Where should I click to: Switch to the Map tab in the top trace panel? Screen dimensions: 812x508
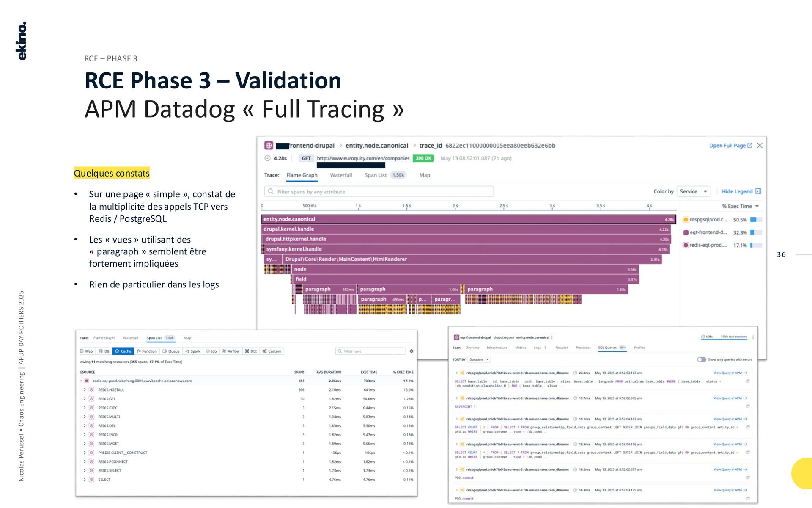pos(425,175)
